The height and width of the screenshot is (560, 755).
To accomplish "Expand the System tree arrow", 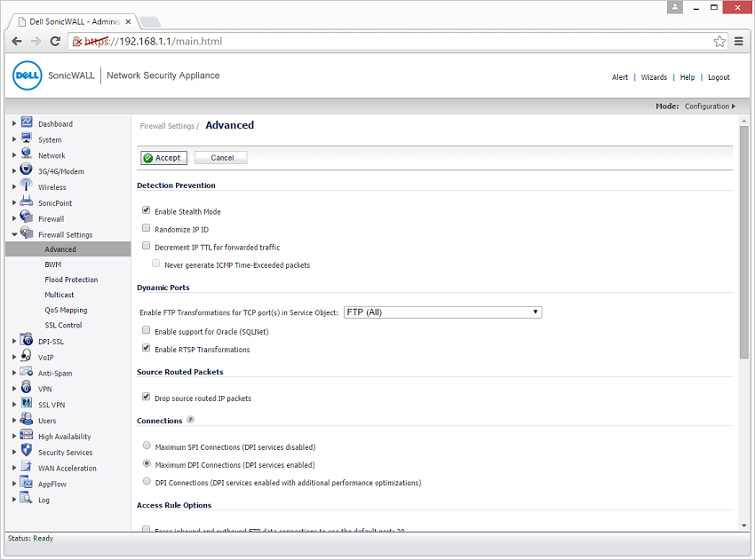I will (x=14, y=139).
